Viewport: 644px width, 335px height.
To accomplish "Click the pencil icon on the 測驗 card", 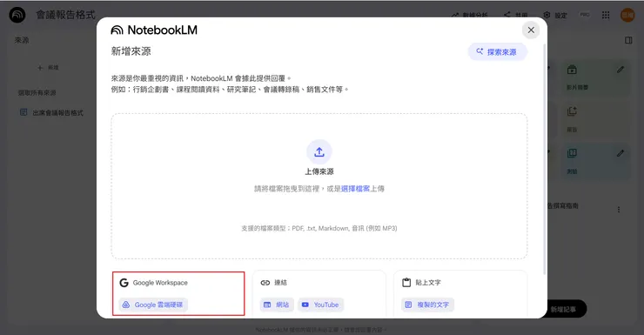I will (x=621, y=153).
